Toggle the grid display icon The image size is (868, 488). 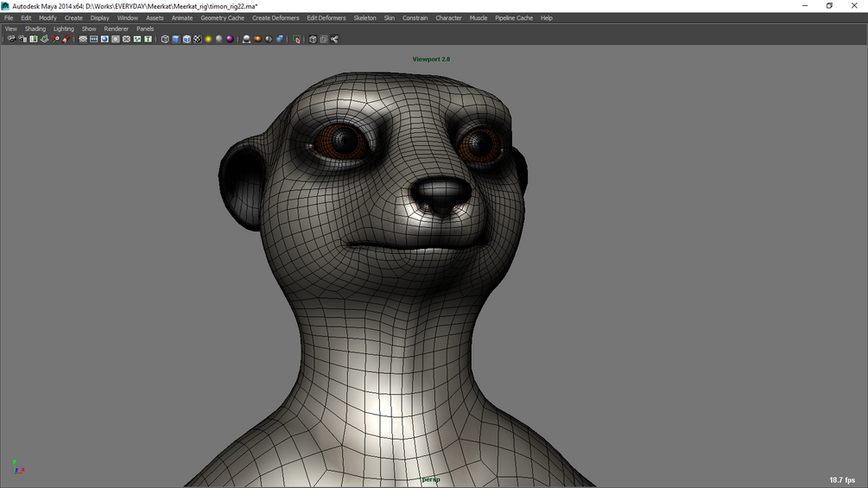[x=83, y=39]
